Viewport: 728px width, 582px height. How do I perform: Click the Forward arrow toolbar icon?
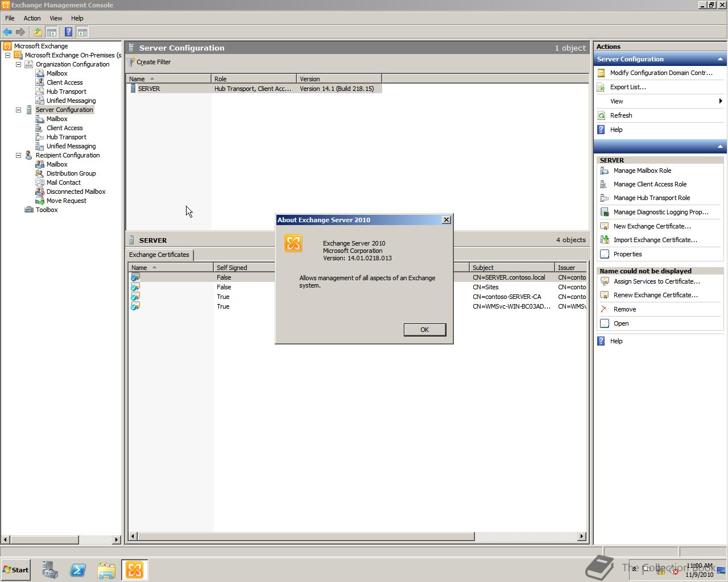tap(20, 32)
